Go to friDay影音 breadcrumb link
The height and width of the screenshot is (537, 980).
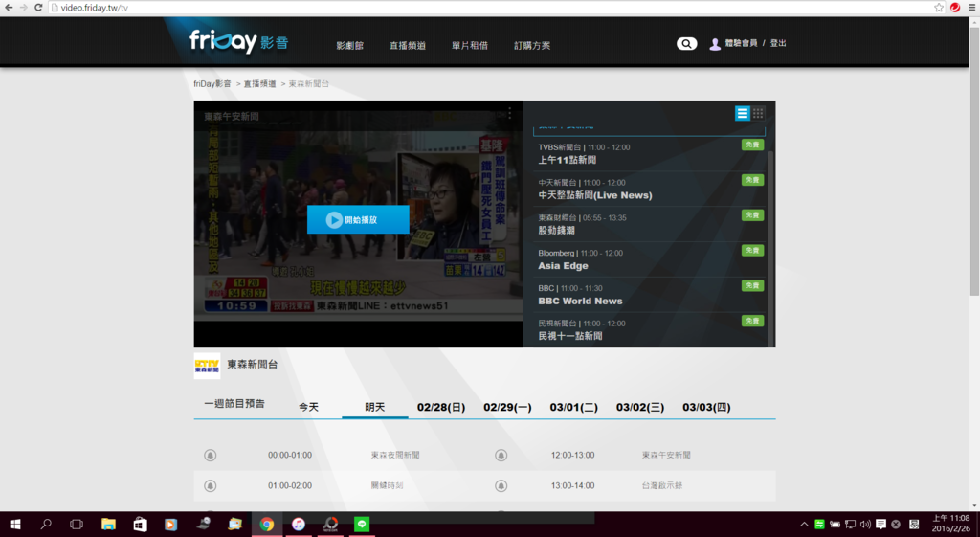[x=212, y=84]
